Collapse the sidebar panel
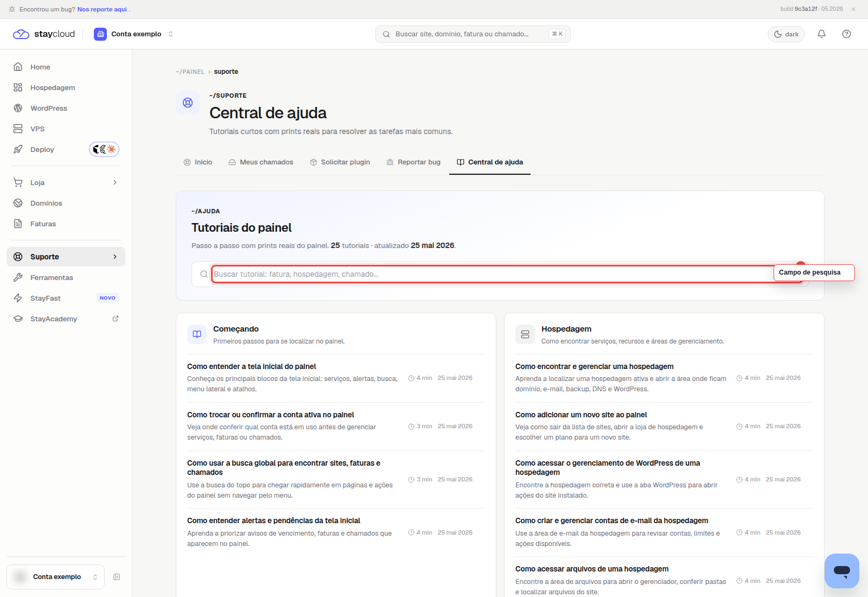Screen dimensions: 868x597 [117, 577]
